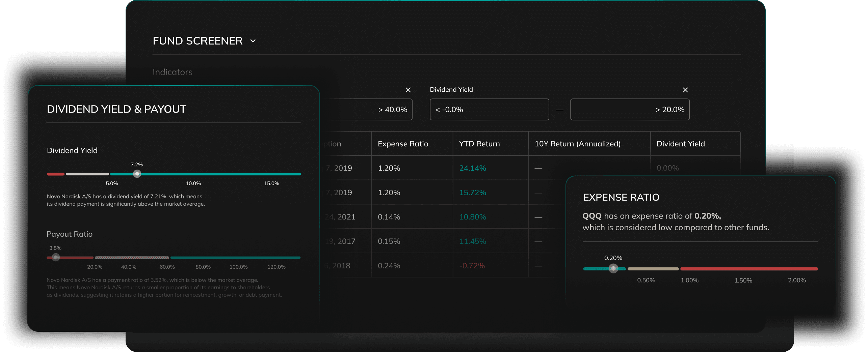
Task: Click the > 20.0% maximum input field
Action: coord(630,110)
